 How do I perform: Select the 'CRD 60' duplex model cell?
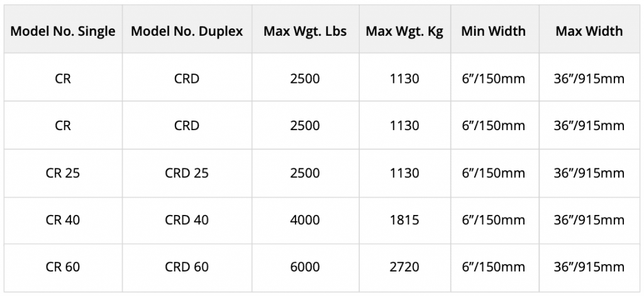click(x=187, y=267)
